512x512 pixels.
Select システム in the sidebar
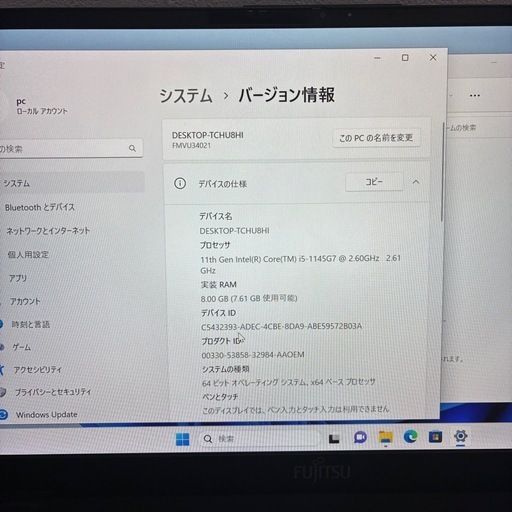point(72,183)
